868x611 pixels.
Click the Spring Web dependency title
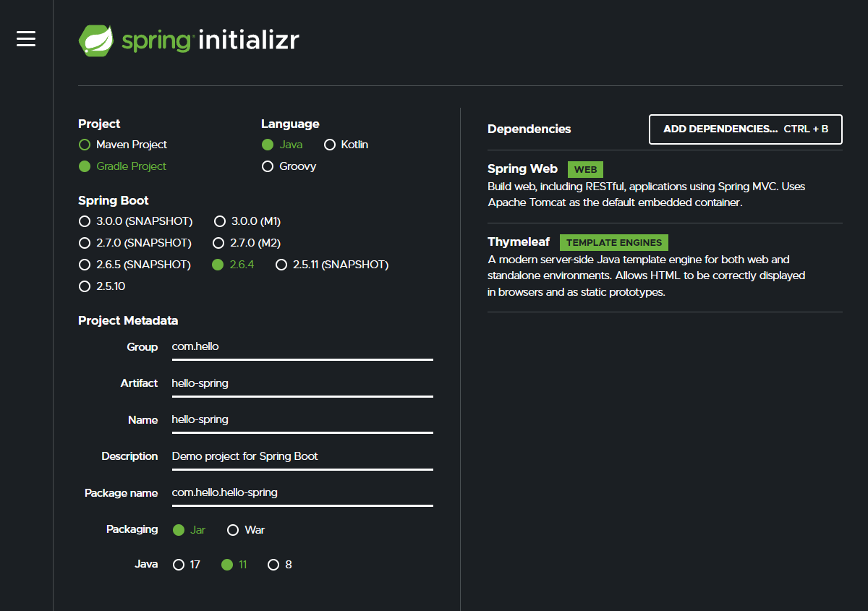pyautogui.click(x=522, y=168)
